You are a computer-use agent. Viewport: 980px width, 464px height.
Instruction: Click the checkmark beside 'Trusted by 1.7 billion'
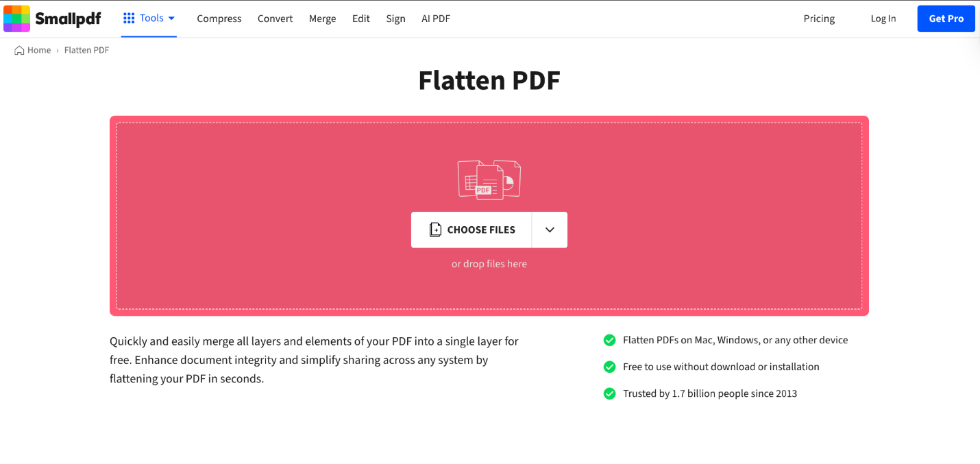(609, 393)
